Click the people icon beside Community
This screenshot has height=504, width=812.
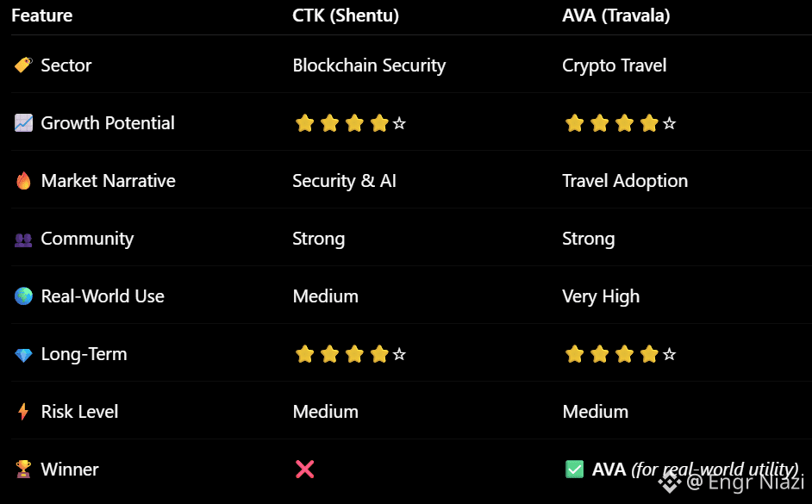23,239
